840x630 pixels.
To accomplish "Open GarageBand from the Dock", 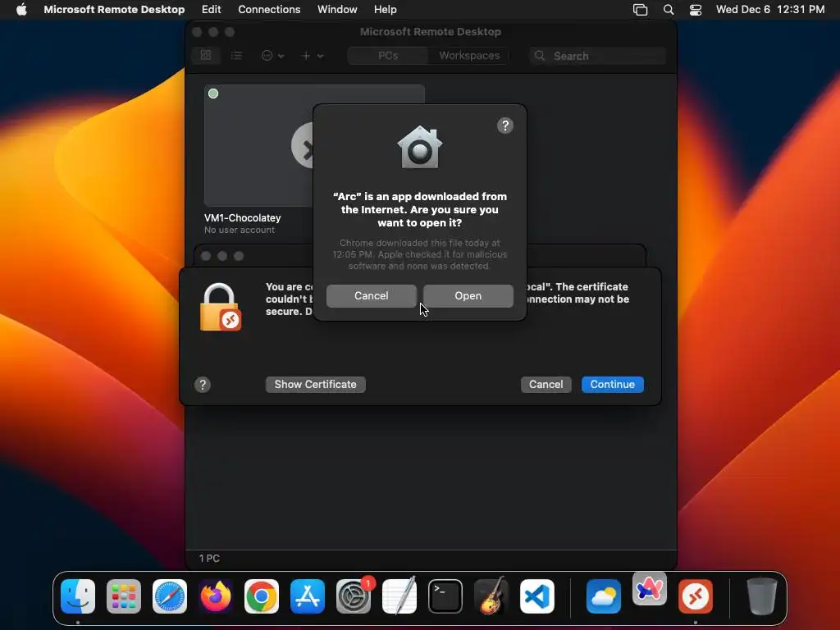I will point(491,596).
